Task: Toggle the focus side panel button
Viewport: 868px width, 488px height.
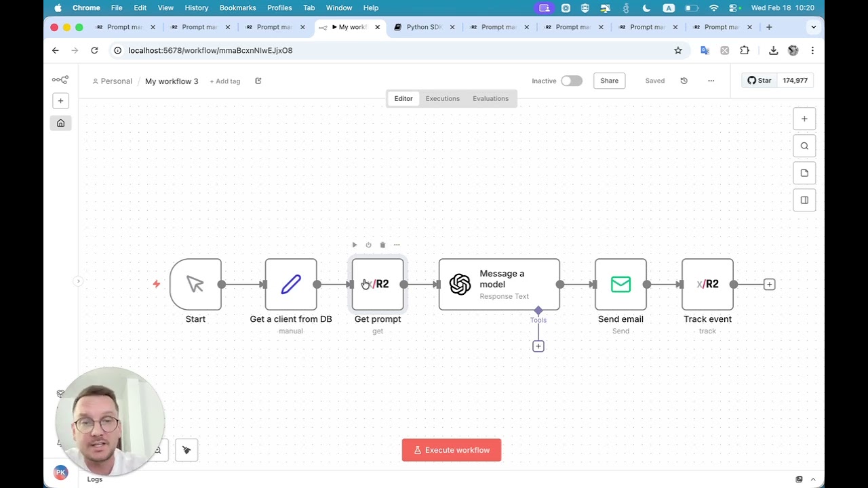Action: click(804, 200)
